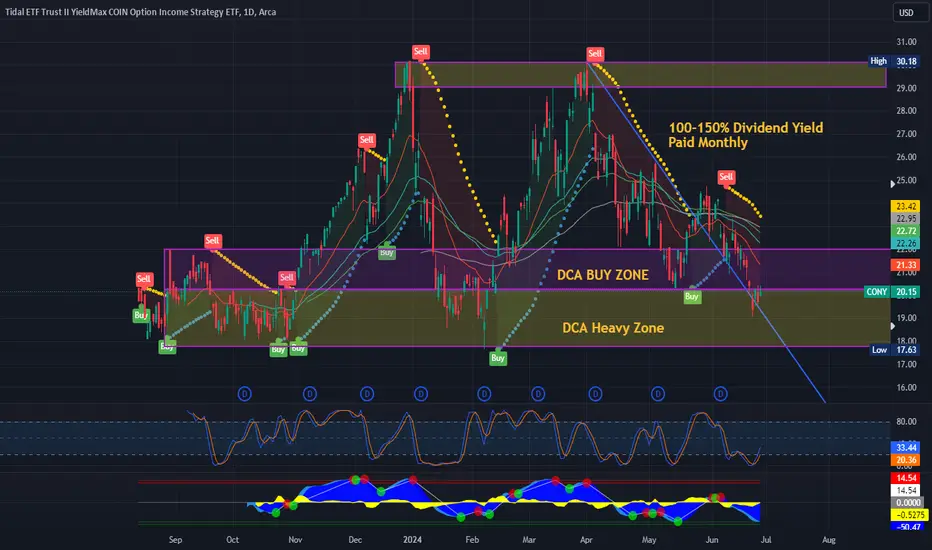Screen dimensions: 932x550
Task: Click the Low 17.63 price label
Action: click(895, 350)
